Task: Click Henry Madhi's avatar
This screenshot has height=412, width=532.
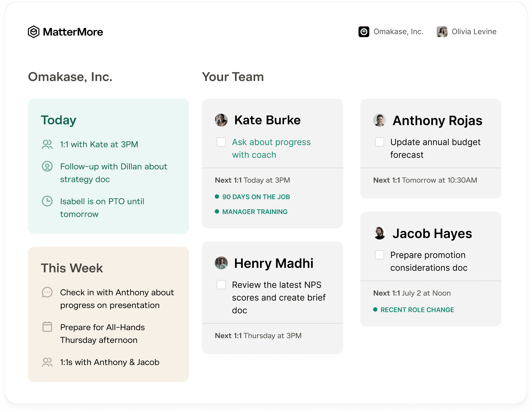Action: click(221, 263)
